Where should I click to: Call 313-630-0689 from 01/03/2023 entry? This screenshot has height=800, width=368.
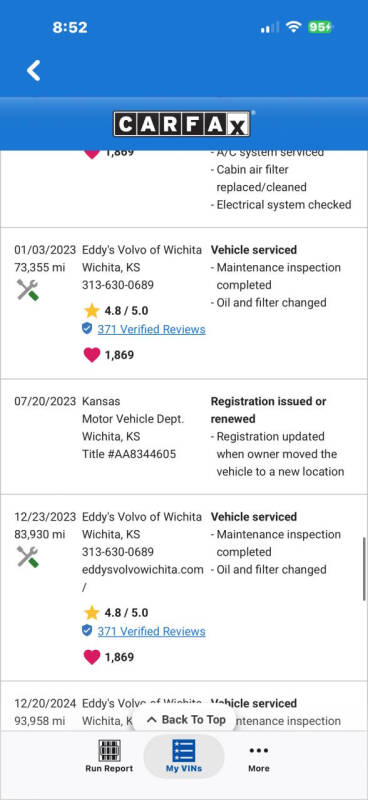[x=118, y=285]
